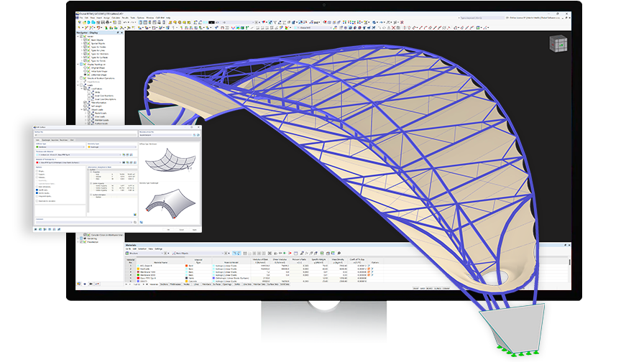
Task: Switch to the Surfaces table tab
Action: tap(216, 284)
